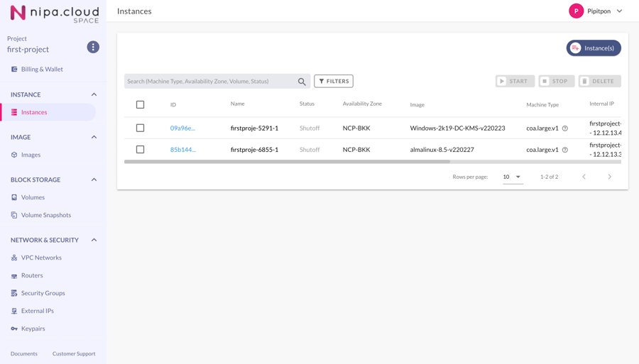639x364 pixels.
Task: Open instance ID link 09a96e...
Action: tap(182, 128)
